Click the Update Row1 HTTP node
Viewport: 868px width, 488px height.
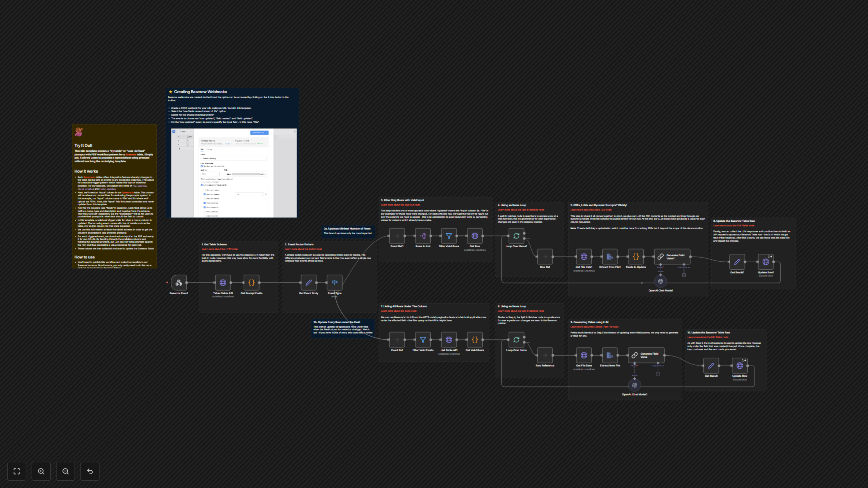(766, 262)
